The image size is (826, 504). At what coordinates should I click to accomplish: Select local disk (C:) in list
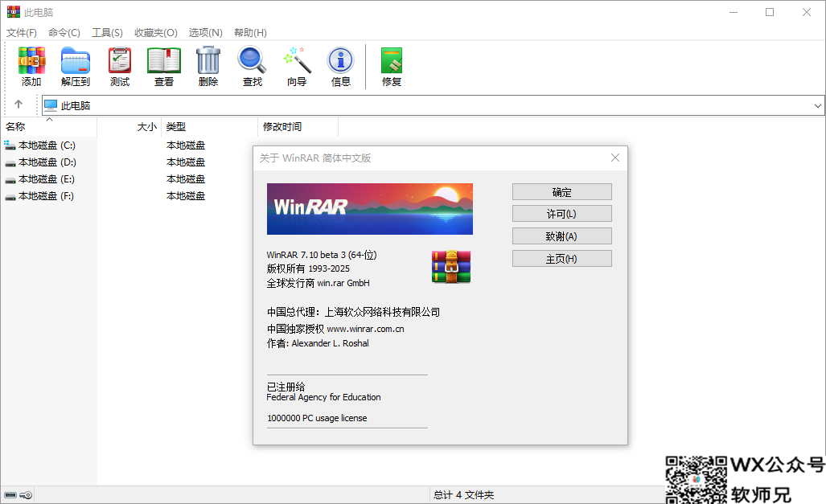[47, 145]
